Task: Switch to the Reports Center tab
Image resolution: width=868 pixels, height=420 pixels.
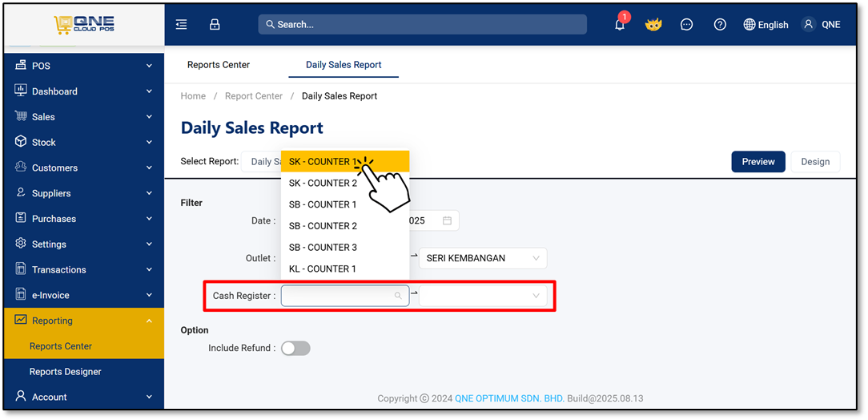Action: 219,65
